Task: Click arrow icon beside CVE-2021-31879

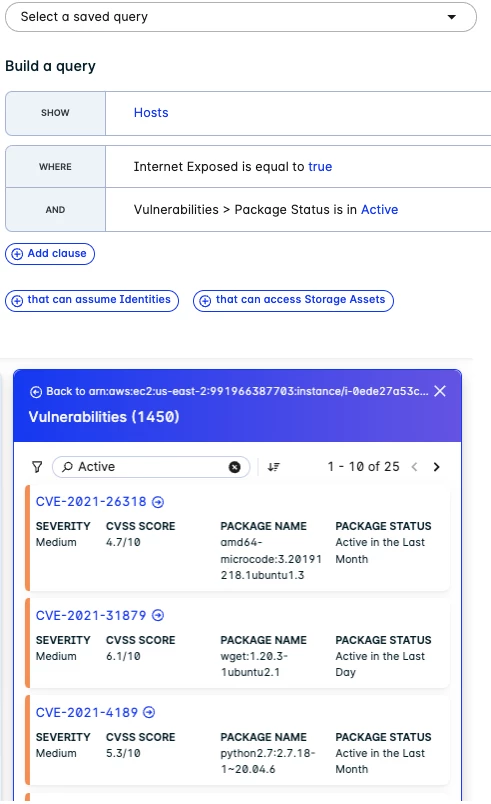Action: (x=158, y=615)
